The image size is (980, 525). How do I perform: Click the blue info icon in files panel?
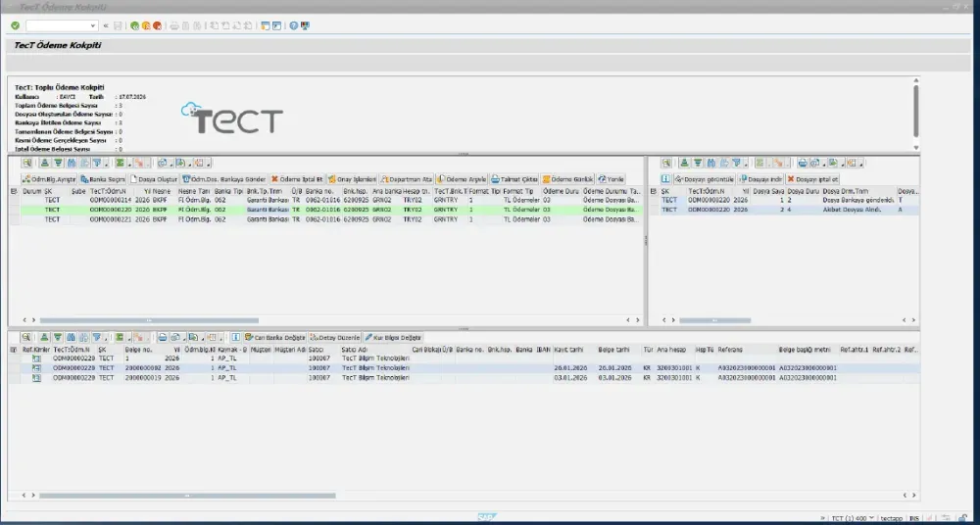[665, 178]
